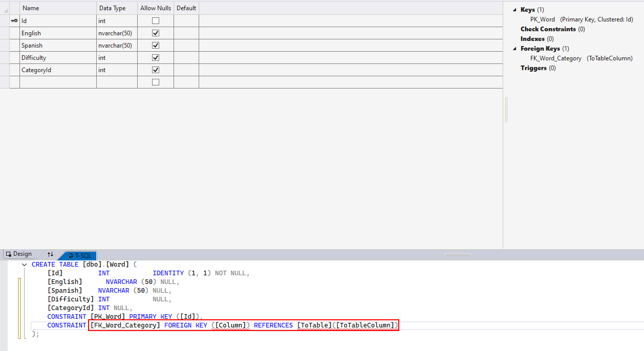
Task: Toggle Allow Nulls for the English column
Action: (x=156, y=33)
